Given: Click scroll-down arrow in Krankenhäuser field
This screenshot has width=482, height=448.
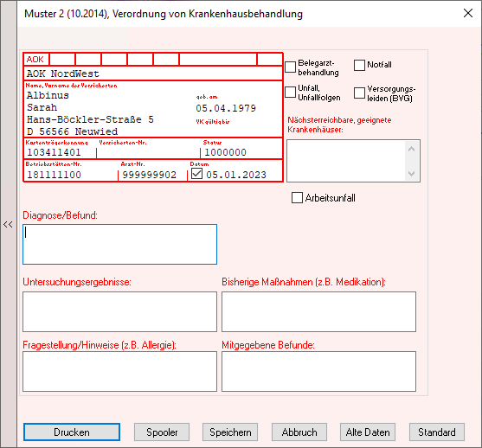Looking at the screenshot, I should [x=412, y=174].
